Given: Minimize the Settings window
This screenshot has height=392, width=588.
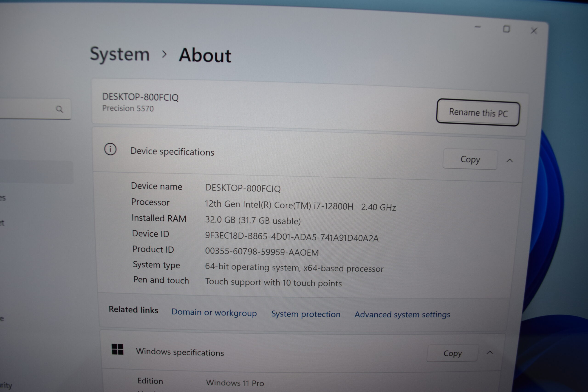Looking at the screenshot, I should point(478,27).
